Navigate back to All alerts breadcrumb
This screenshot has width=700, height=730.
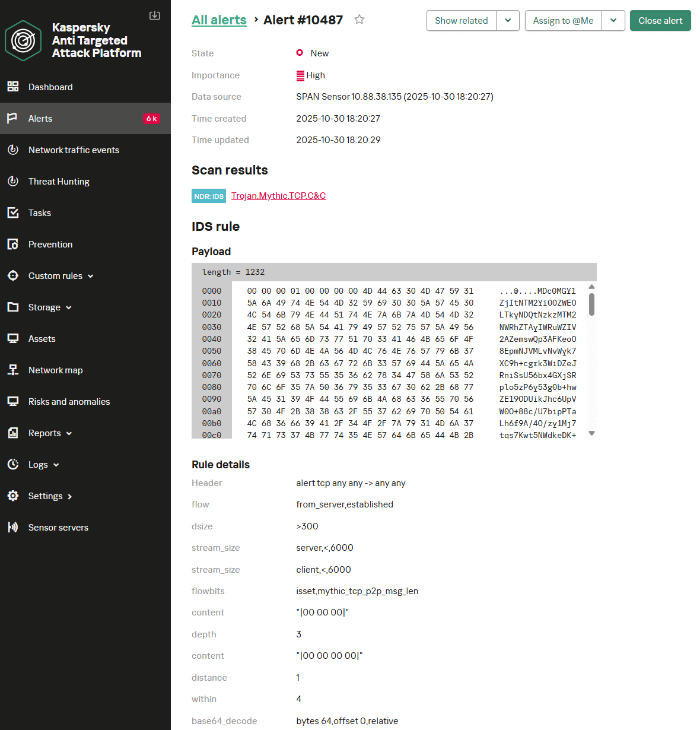[x=219, y=20]
